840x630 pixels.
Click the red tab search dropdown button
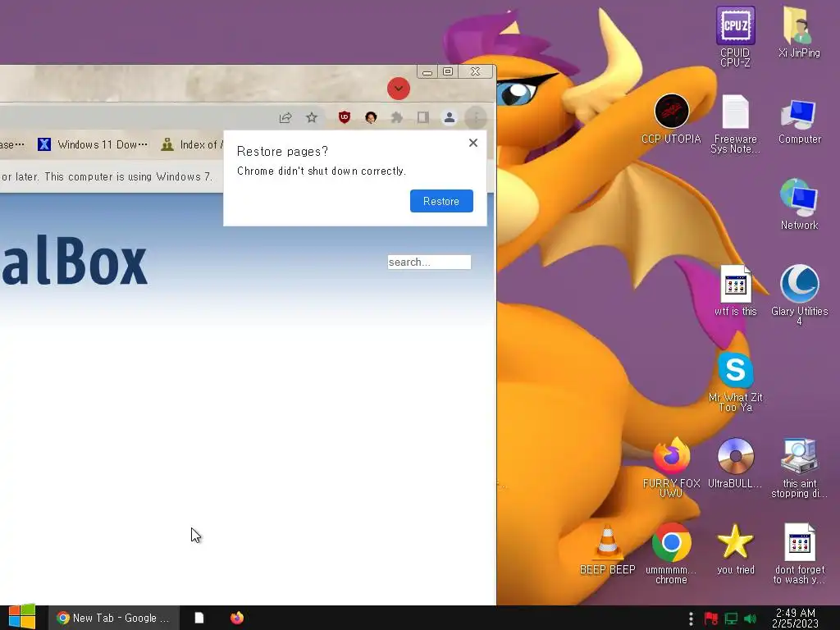click(x=399, y=89)
